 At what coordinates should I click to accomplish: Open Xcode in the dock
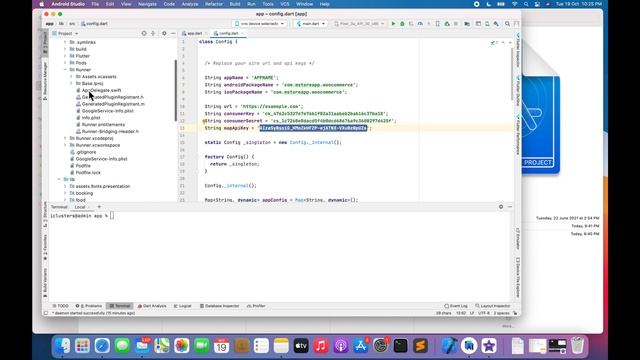(x=449, y=346)
